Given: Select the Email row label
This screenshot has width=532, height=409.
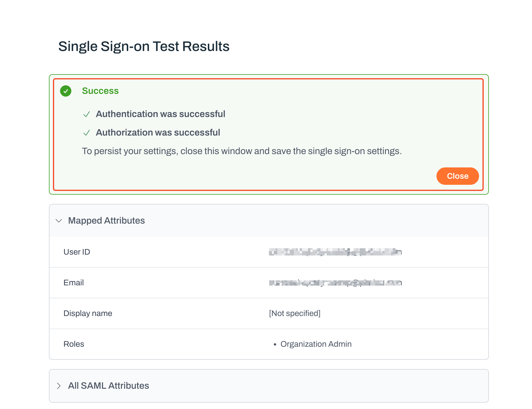Looking at the screenshot, I should (x=74, y=283).
